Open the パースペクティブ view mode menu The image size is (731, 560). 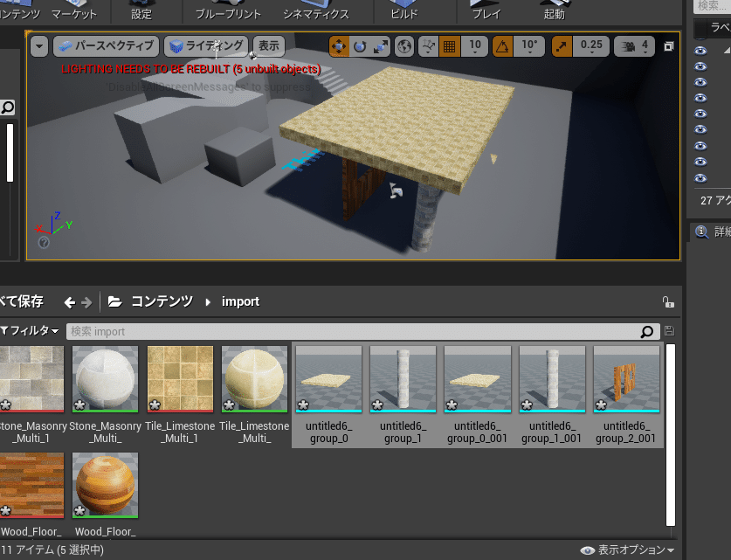coord(107,46)
